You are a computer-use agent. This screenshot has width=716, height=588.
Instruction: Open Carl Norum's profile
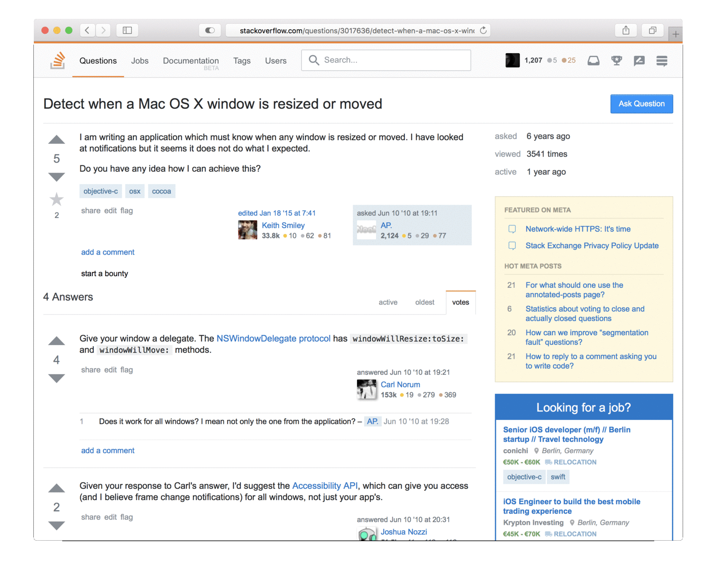[400, 384]
